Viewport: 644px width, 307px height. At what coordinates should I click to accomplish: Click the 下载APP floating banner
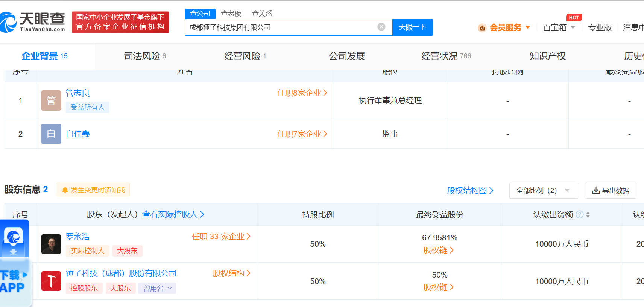tap(15, 282)
